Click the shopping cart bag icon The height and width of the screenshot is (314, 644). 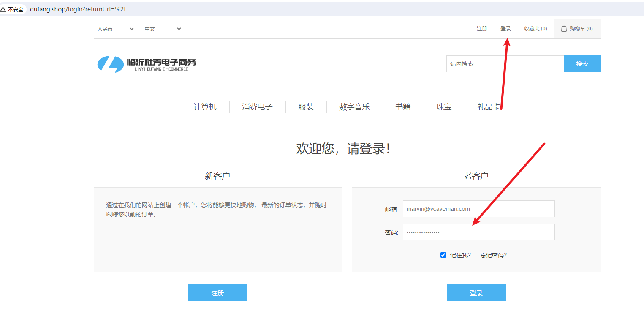coord(563,28)
